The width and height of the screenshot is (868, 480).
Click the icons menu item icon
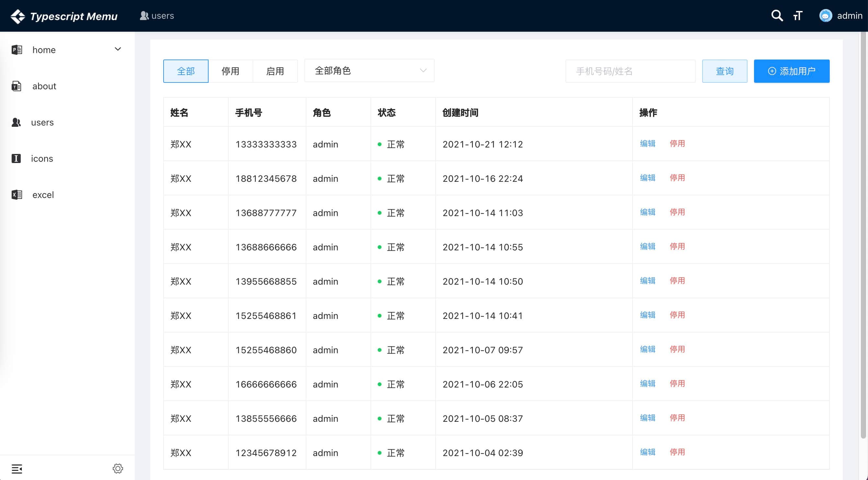pyautogui.click(x=16, y=158)
